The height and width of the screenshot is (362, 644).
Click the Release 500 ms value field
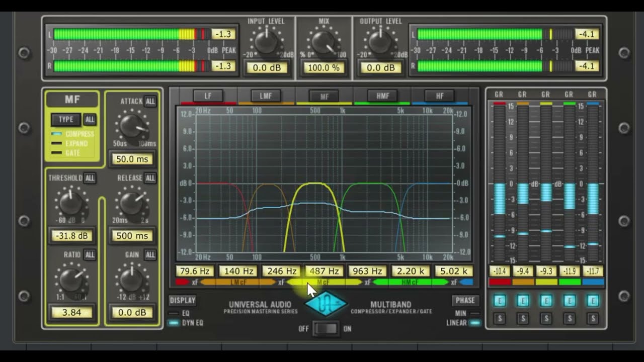pos(132,236)
